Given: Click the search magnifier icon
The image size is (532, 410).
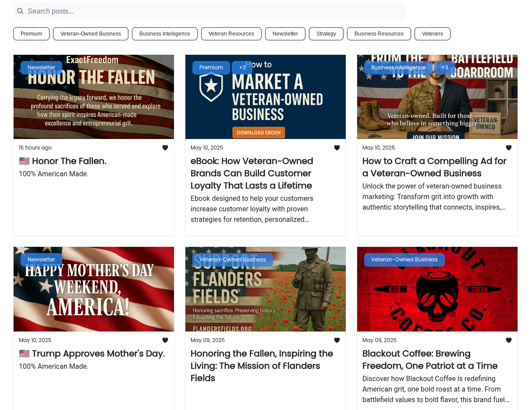Looking at the screenshot, I should click(20, 11).
